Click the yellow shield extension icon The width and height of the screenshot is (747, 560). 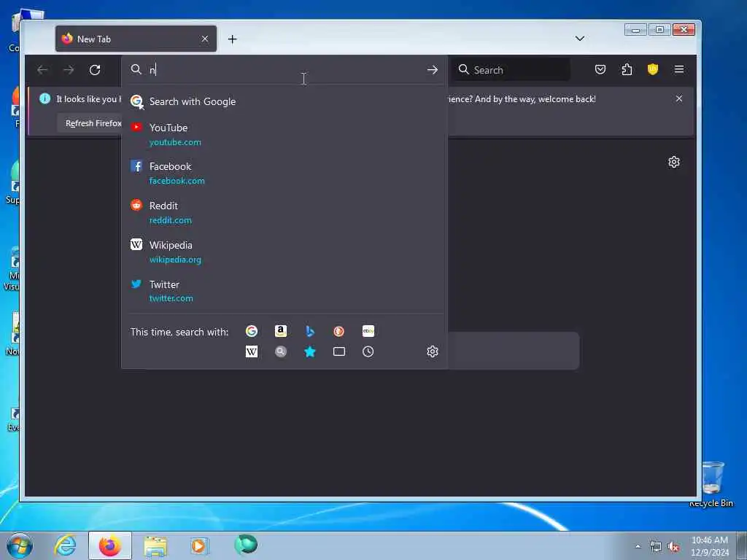[653, 69]
